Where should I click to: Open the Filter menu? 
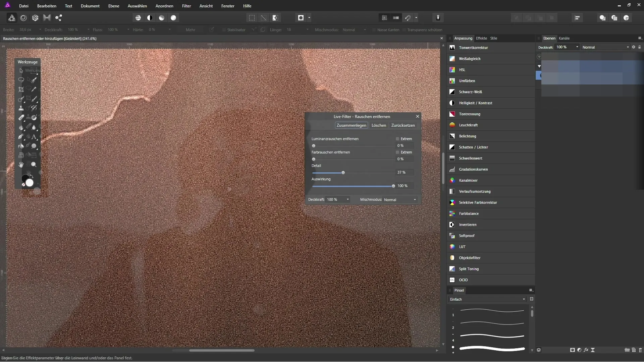pyautogui.click(x=186, y=6)
